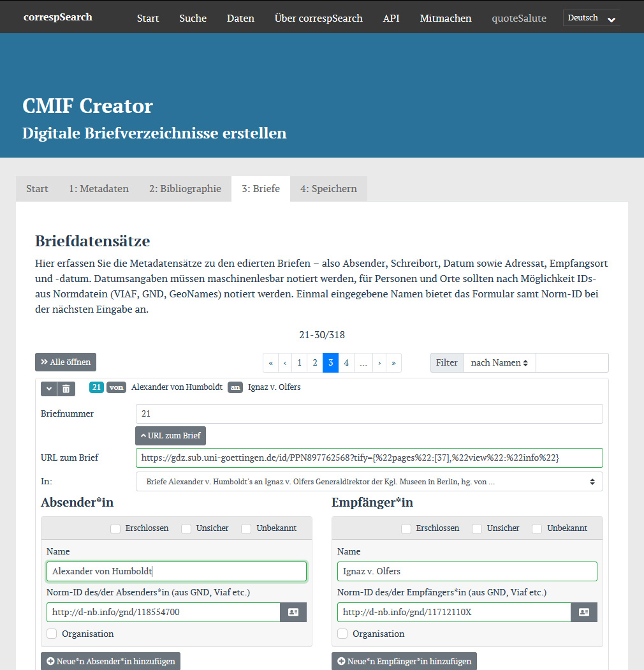This screenshot has width=644, height=670.
Task: Go to the first page with the « icon
Action: tap(270, 362)
